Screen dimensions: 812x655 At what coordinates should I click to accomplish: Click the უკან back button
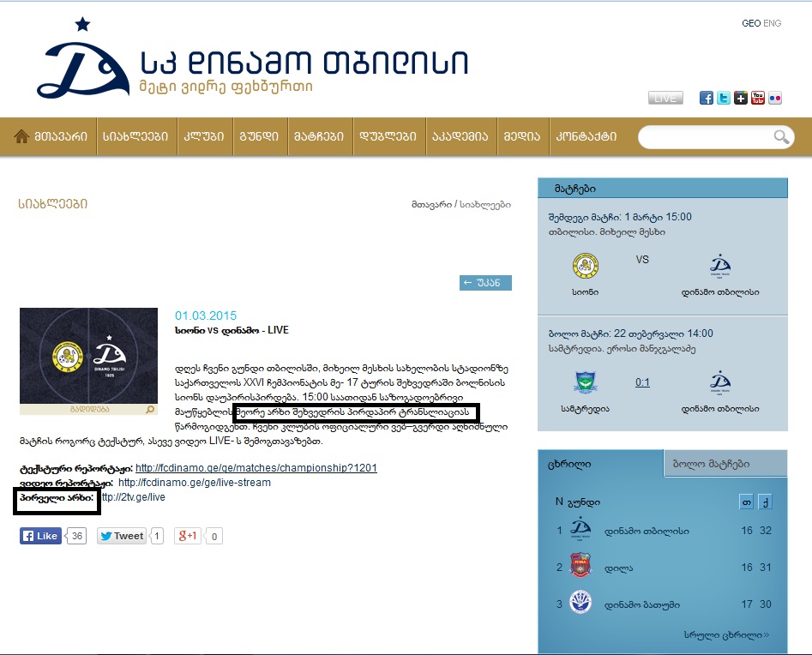[485, 283]
